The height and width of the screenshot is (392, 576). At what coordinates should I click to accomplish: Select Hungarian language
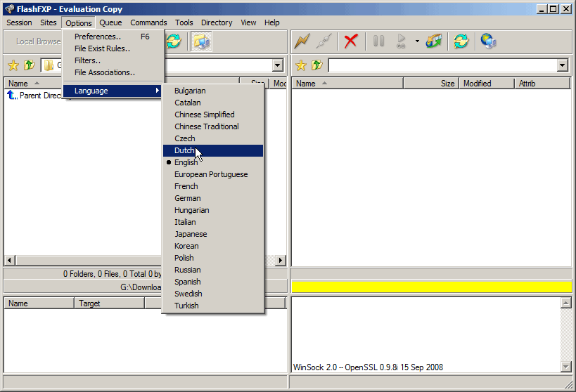click(x=213, y=210)
